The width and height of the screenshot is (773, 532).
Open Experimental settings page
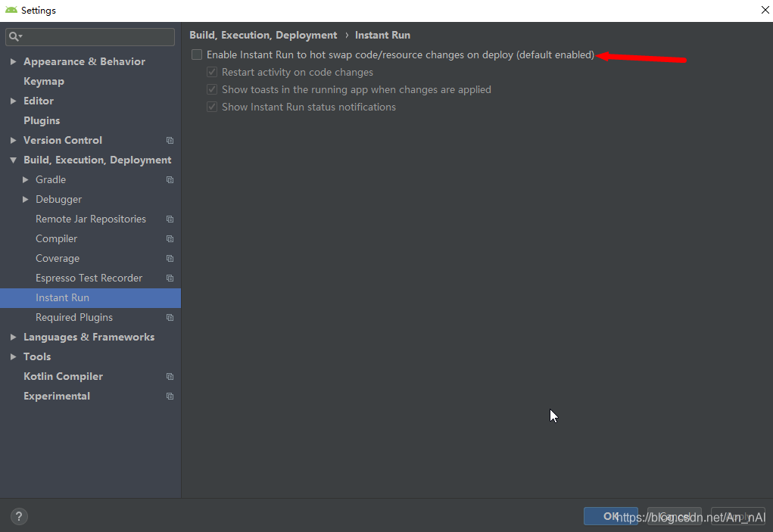pyautogui.click(x=57, y=396)
